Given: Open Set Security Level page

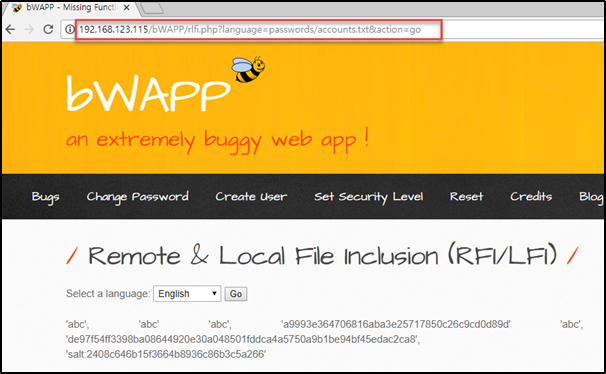Looking at the screenshot, I should 369,197.
